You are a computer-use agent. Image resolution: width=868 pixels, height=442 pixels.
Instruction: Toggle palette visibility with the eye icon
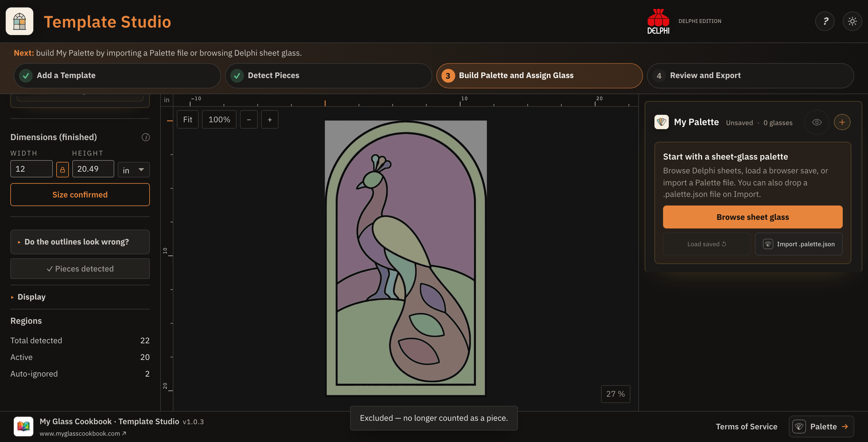(x=816, y=122)
